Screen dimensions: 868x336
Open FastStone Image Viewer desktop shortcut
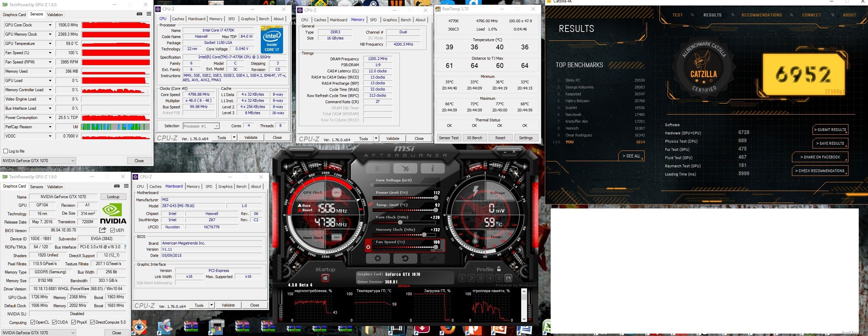[139, 327]
